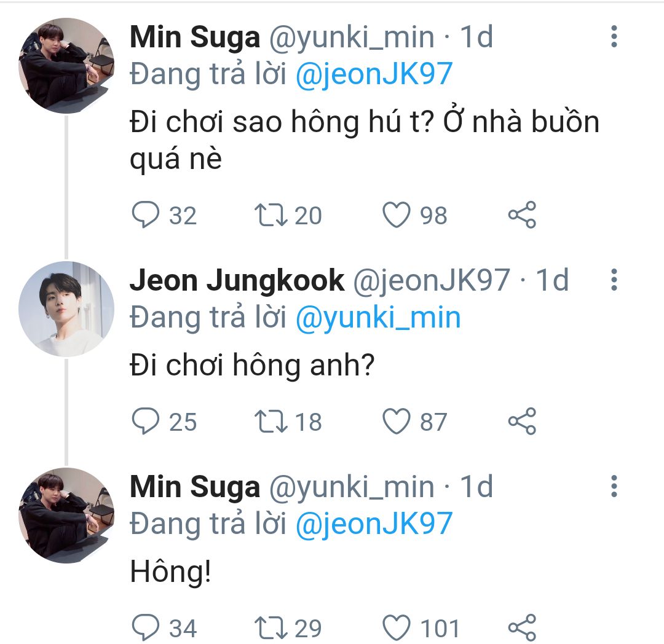Open more options on Jeon Jungkook's tweet
Image resolution: width=664 pixels, height=644 pixels.
coord(614,280)
